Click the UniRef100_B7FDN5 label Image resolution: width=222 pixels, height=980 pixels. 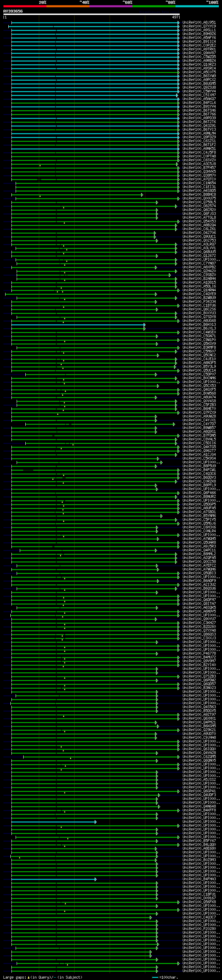pos(199,435)
